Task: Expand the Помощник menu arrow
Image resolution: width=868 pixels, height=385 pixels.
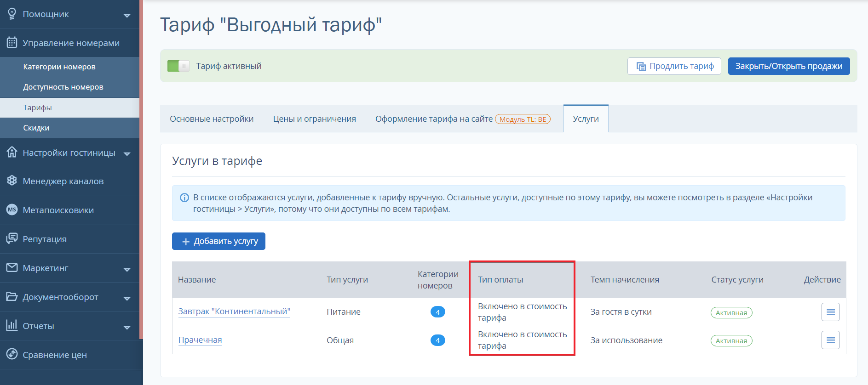Action: tap(127, 15)
